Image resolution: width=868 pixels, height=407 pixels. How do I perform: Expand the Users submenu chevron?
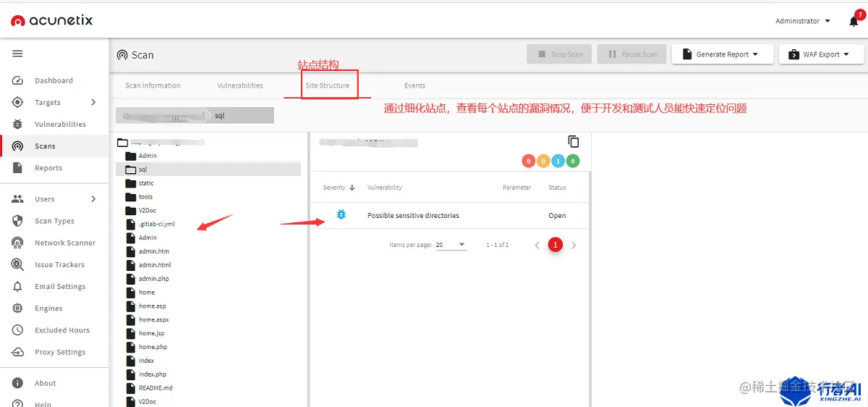point(93,199)
